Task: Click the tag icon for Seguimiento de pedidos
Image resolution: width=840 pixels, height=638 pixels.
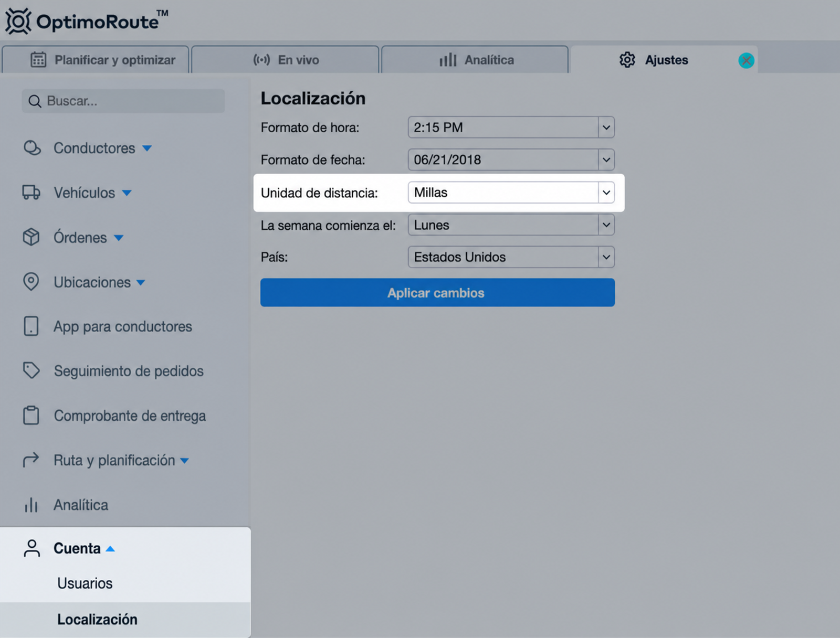Action: pos(31,370)
